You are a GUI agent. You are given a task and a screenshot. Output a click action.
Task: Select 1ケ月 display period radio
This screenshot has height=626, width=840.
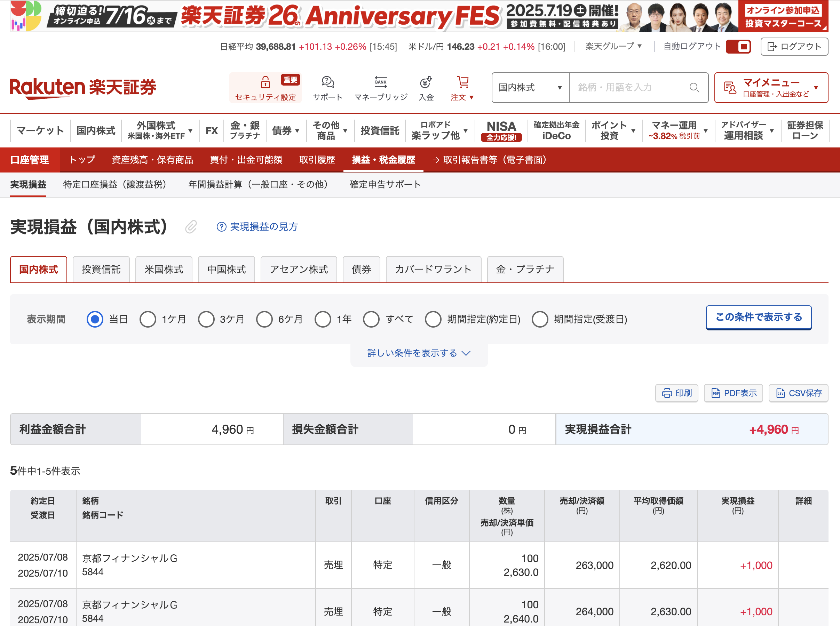pos(148,319)
